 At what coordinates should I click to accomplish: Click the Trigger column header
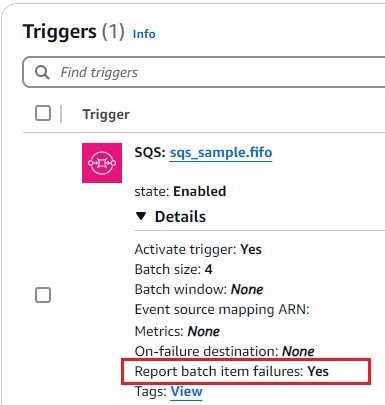pyautogui.click(x=106, y=114)
